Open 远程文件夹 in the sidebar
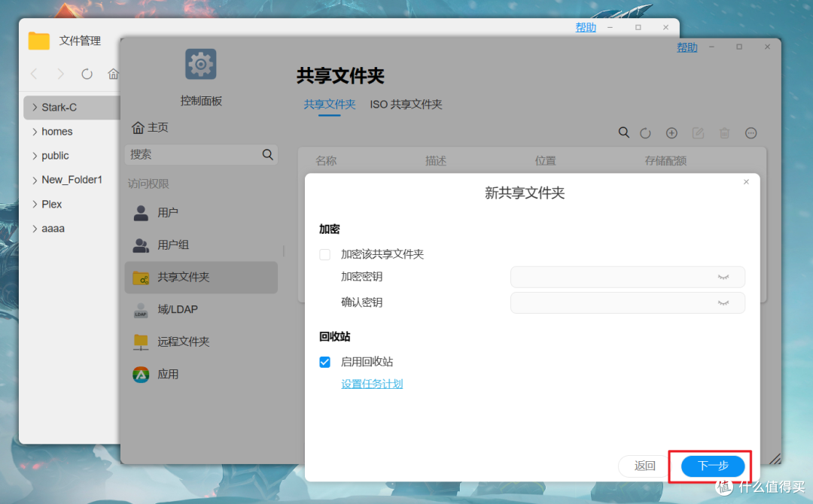This screenshot has height=504, width=813. pyautogui.click(x=201, y=342)
